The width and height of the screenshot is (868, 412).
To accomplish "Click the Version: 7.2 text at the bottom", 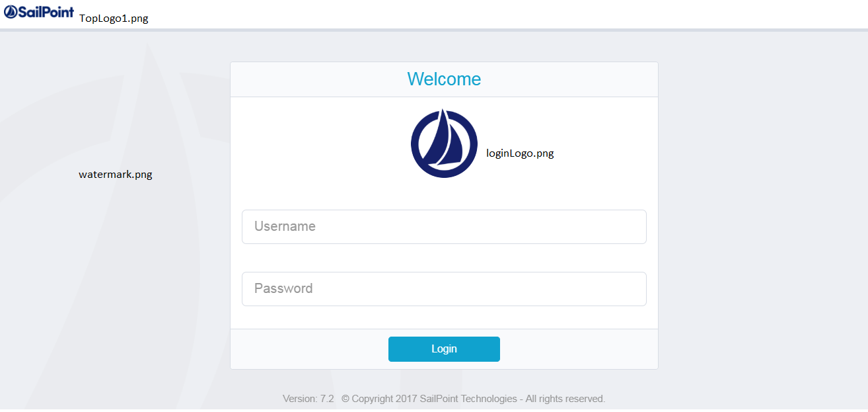I will click(308, 399).
